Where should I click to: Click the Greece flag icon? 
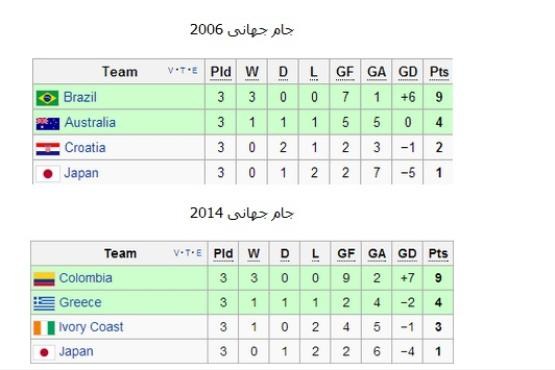tap(44, 303)
